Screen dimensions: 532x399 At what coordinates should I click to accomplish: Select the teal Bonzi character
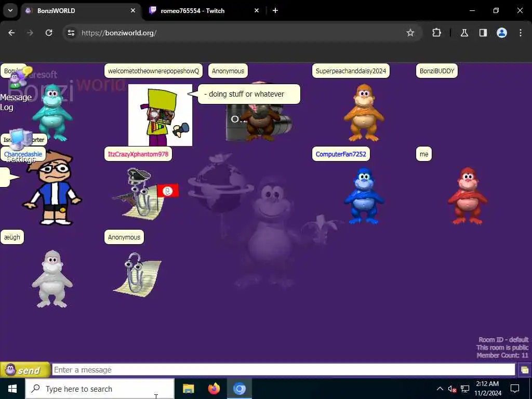[52, 113]
